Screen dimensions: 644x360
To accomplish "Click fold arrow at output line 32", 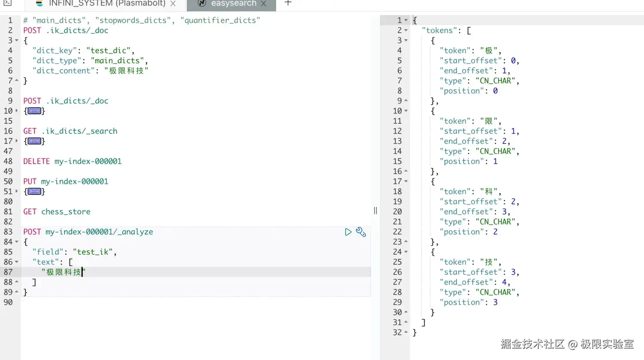I will tap(406, 333).
